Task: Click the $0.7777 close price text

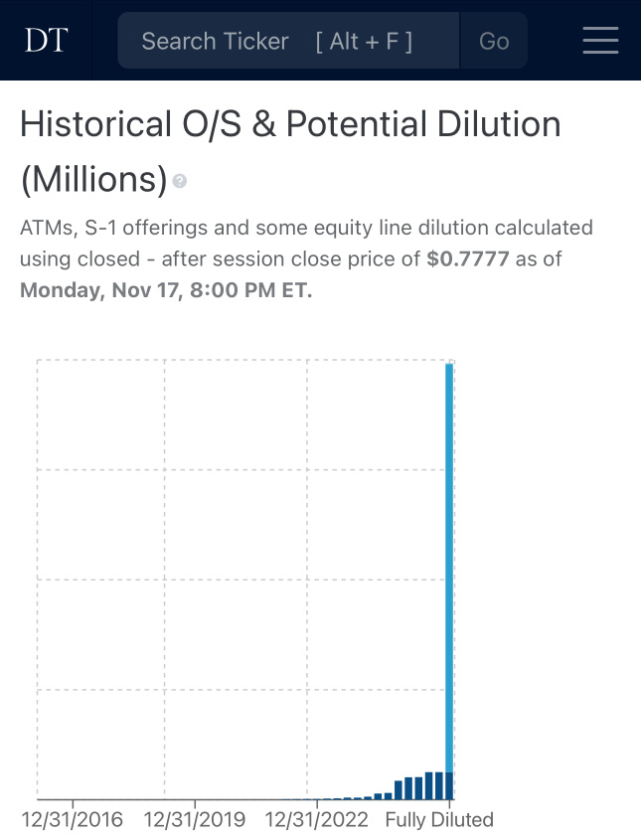Action: click(x=469, y=259)
